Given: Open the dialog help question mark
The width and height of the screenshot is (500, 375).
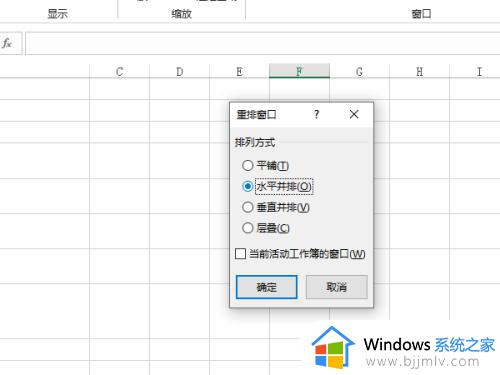Looking at the screenshot, I should click(x=316, y=114).
